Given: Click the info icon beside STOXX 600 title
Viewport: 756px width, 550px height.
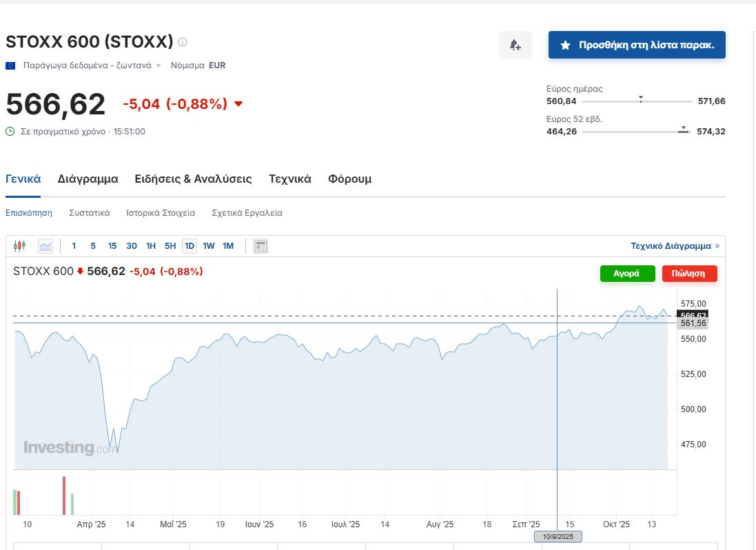Looking at the screenshot, I should [183, 42].
